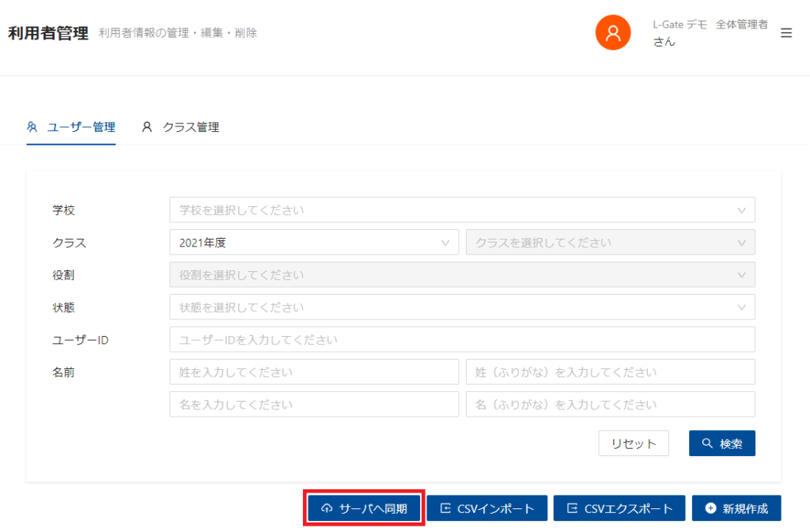
Task: Expand the 状態 selection dropdown
Action: tap(462, 308)
